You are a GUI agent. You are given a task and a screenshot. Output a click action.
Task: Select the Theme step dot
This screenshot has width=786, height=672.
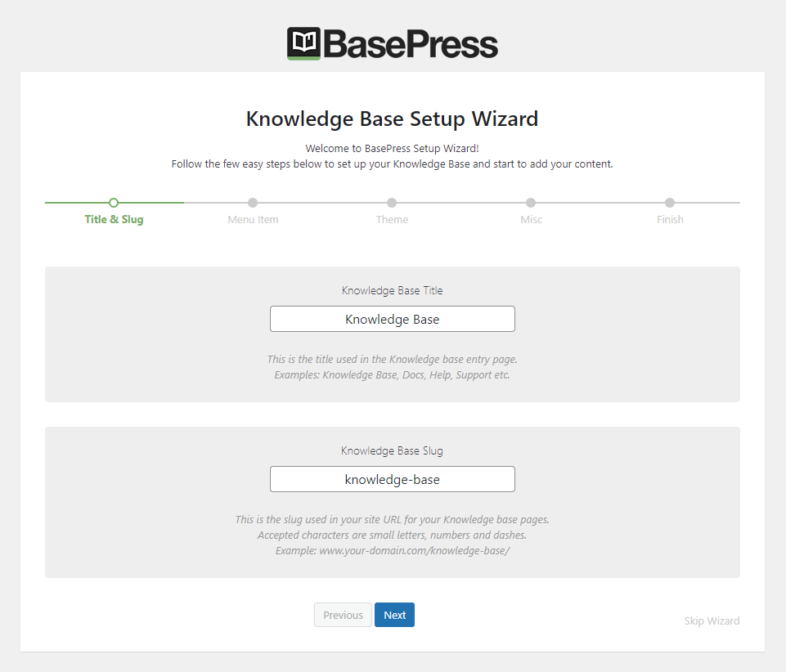click(x=392, y=202)
